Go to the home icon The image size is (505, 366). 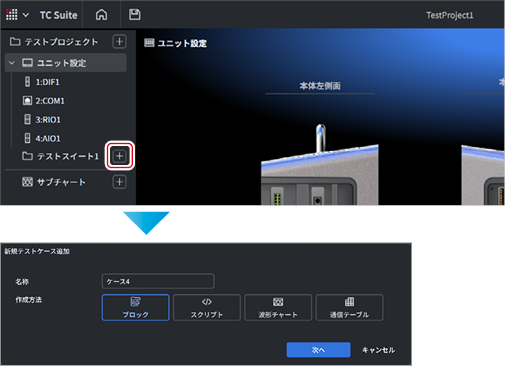pos(101,15)
